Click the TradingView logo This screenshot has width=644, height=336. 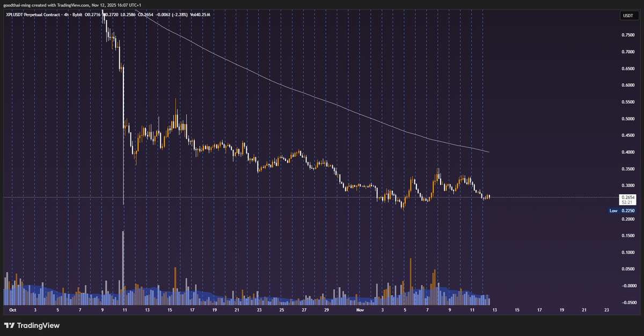point(32,325)
